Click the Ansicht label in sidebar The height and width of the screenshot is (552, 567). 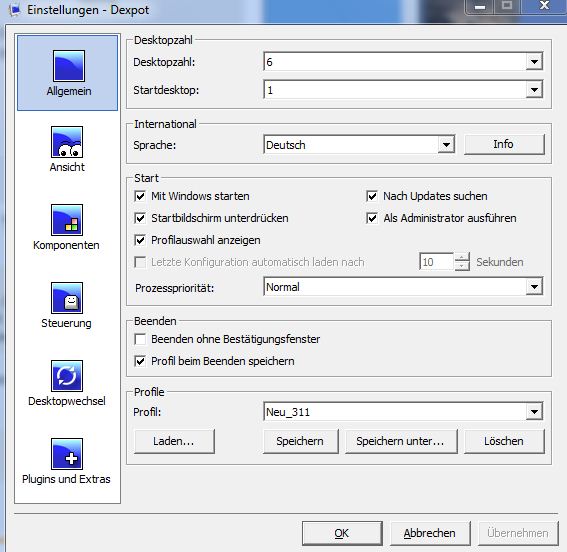tap(67, 167)
